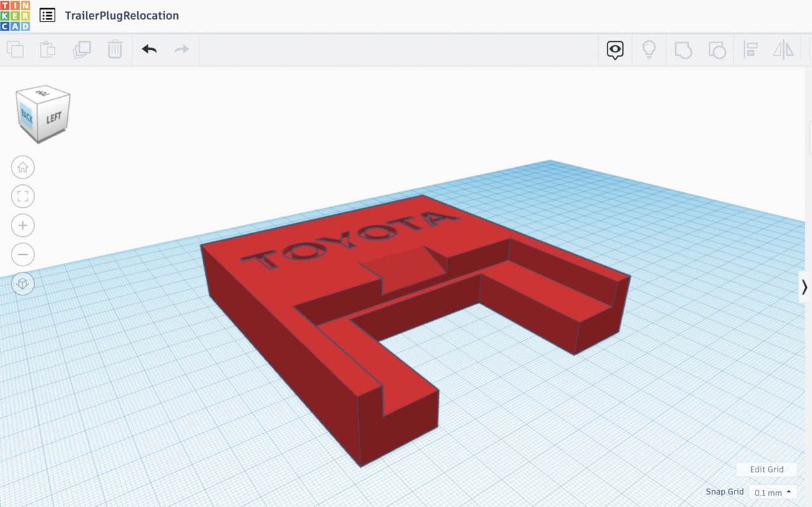This screenshot has width=812, height=507.
Task: Toggle the notes visibility eye icon
Action: click(615, 50)
